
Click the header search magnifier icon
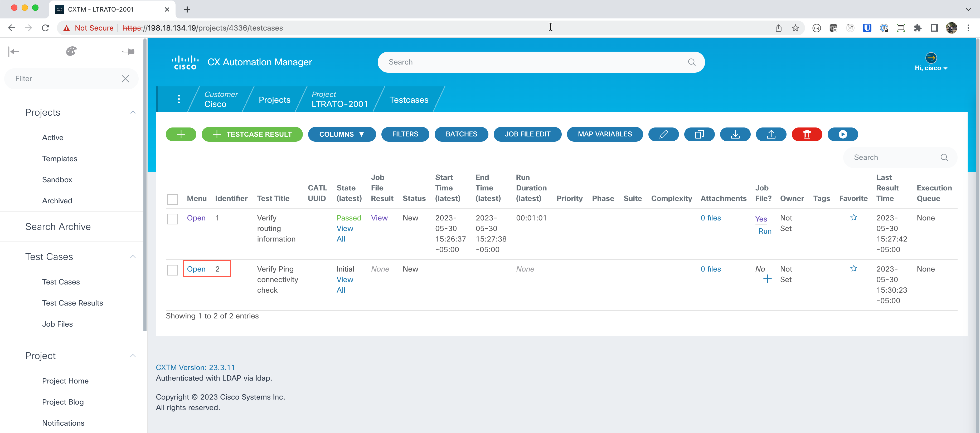(692, 62)
